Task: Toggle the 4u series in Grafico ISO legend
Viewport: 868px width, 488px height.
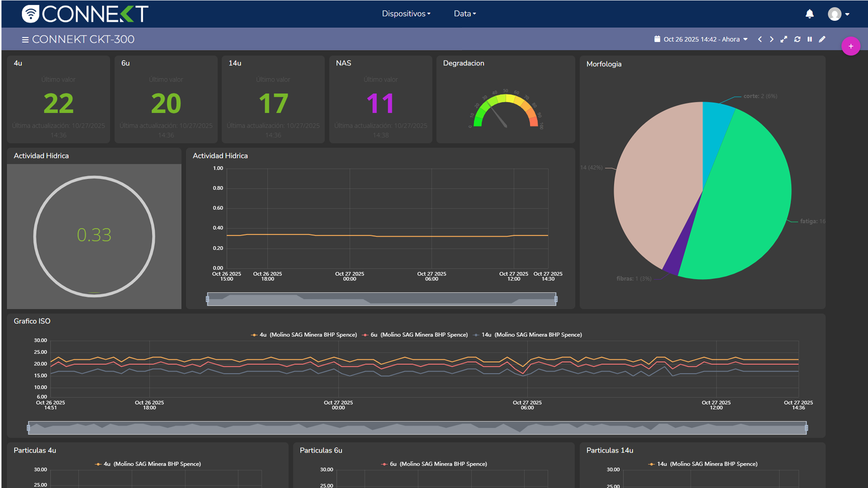Action: pyautogui.click(x=304, y=335)
